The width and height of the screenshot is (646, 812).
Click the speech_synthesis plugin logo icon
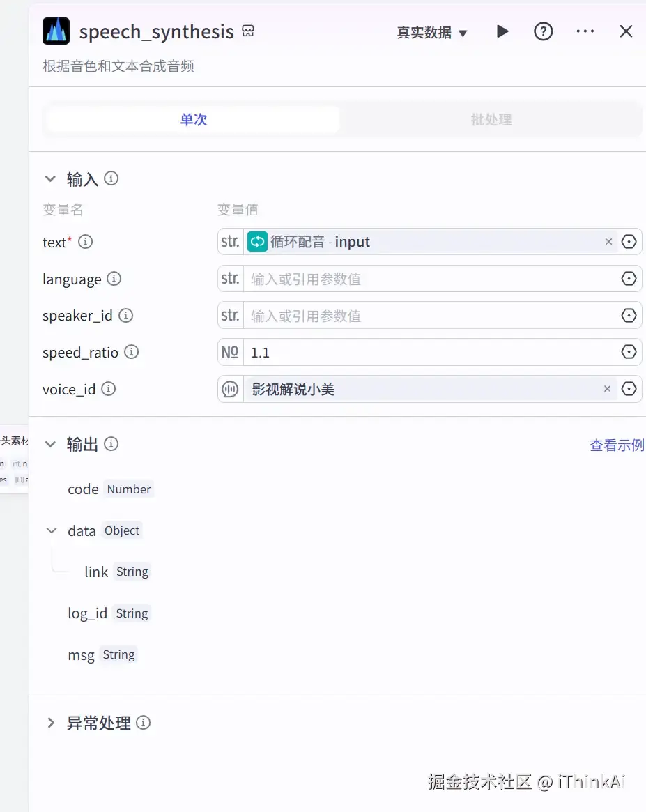point(56,31)
